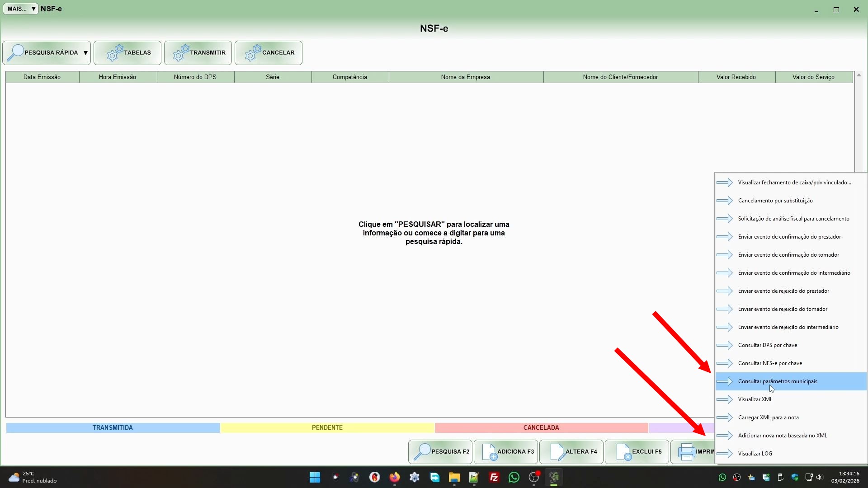Click Visualizar LOG menu item
This screenshot has width=868, height=488.
pos(755,454)
